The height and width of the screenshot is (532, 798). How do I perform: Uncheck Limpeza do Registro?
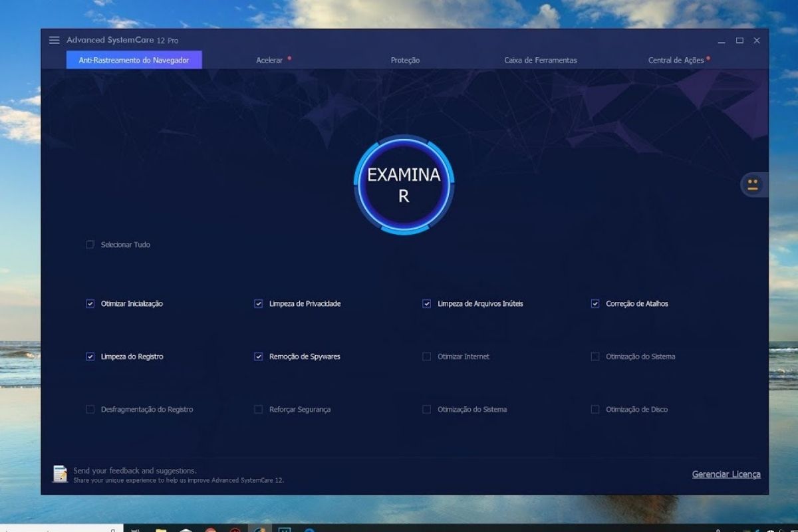point(89,356)
